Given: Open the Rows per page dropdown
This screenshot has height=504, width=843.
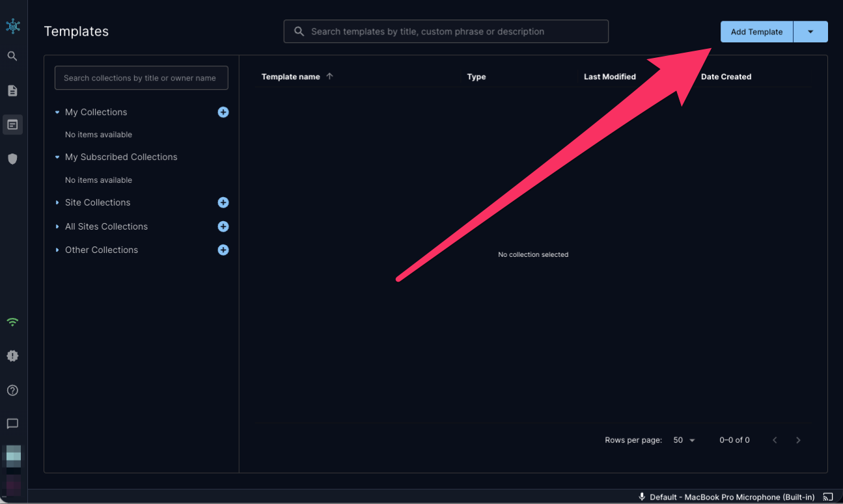Looking at the screenshot, I should tap(684, 440).
